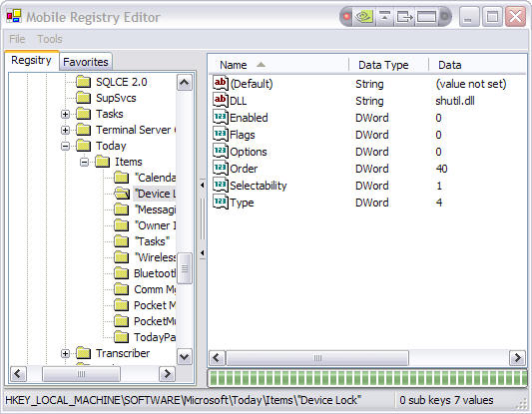Click the tree scroll up arrow
Viewport: 532px width, 414px height.
coord(185,82)
